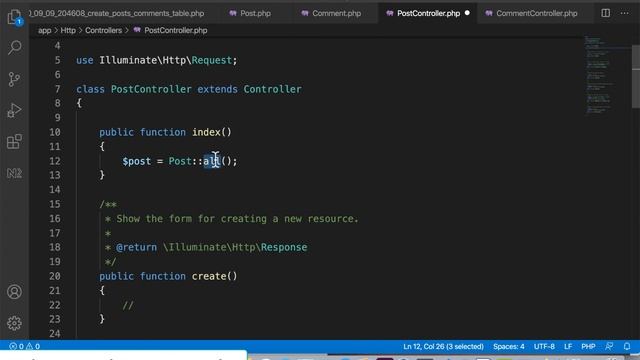This screenshot has height=360, width=640.
Task: Open the Source Control view
Action: (x=14, y=79)
